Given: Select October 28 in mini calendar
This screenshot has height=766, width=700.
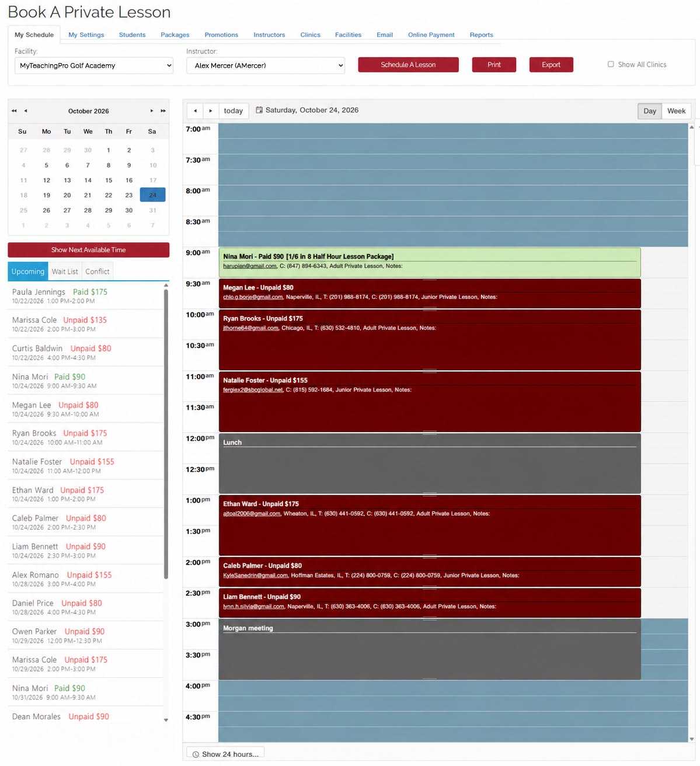Looking at the screenshot, I should (x=88, y=210).
